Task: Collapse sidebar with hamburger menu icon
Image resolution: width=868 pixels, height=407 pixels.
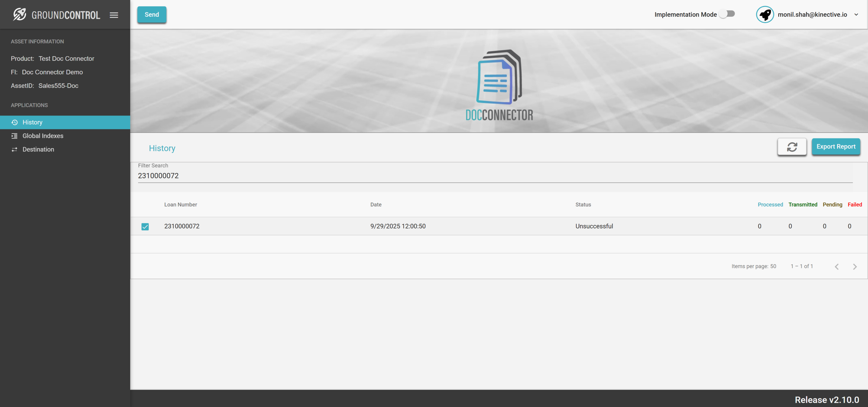Action: click(x=114, y=15)
